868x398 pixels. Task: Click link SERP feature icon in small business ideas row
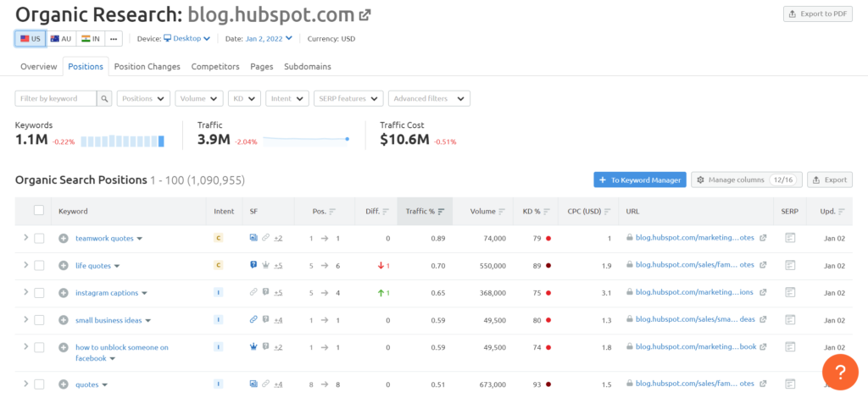point(253,319)
